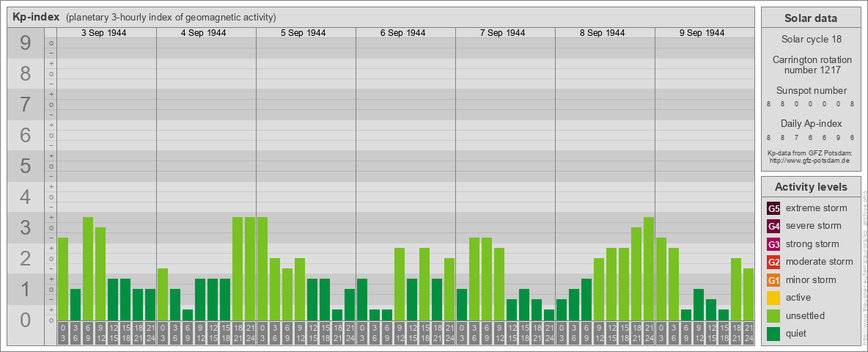Viewport: 868px width, 352px height.
Task: Click the 7 Sep 21-24 time label
Action: (548, 333)
